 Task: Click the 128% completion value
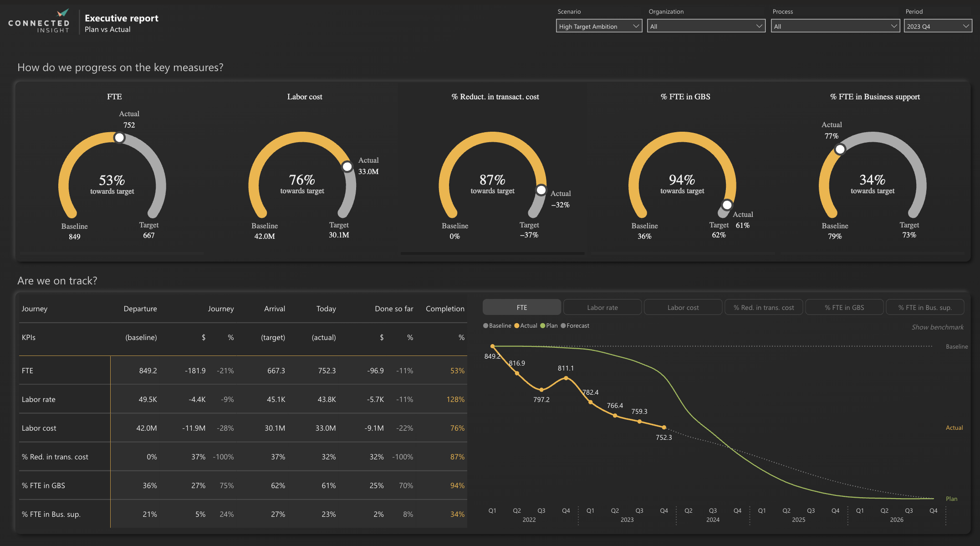coord(455,399)
